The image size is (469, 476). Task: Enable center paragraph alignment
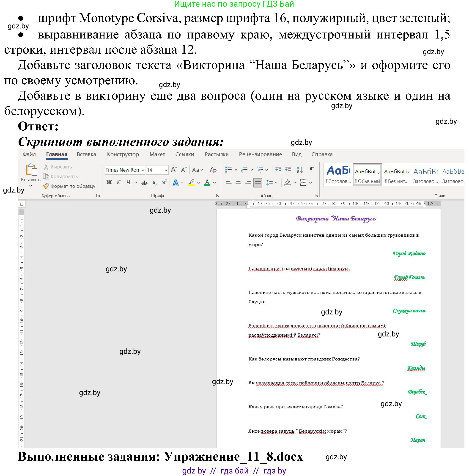pos(239,182)
